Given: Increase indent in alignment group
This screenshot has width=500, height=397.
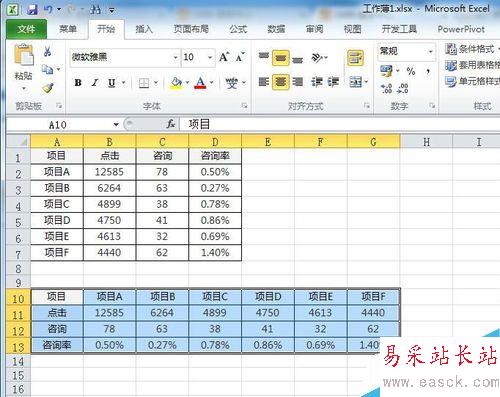Looking at the screenshot, I should tap(333, 82).
